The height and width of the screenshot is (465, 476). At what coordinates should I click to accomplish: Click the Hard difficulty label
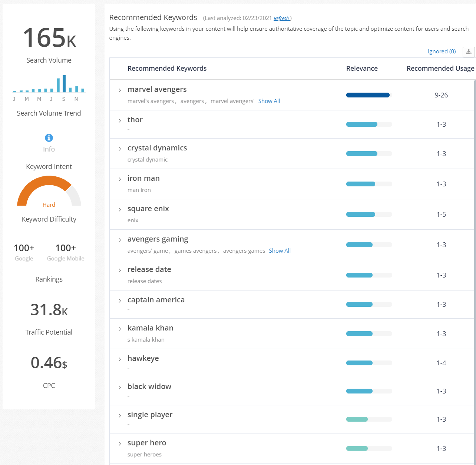(49, 205)
